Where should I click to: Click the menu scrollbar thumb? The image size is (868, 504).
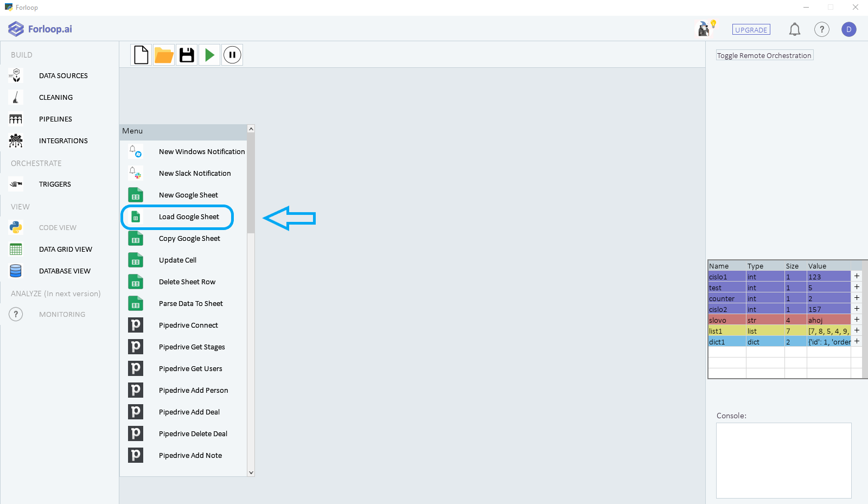(x=251, y=183)
